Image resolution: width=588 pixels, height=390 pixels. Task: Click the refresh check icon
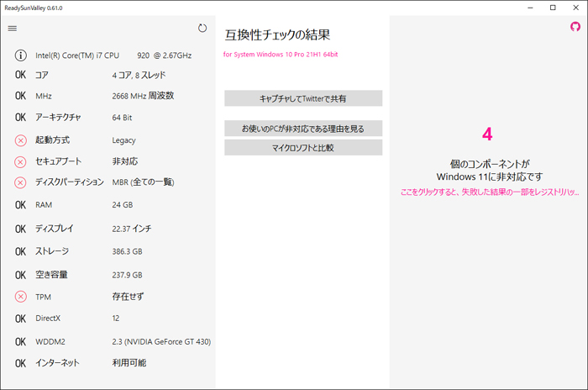[202, 29]
